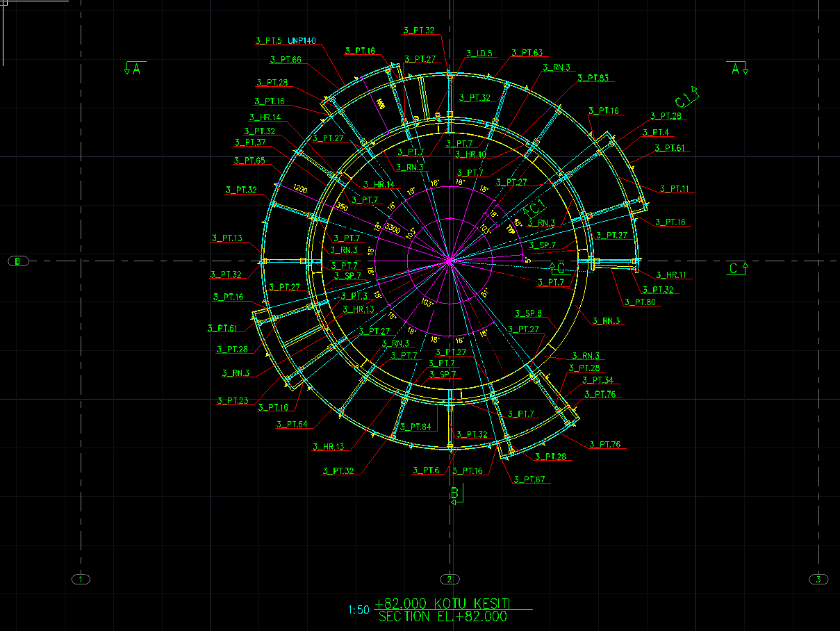Click the 3_PT.23 label
The height and width of the screenshot is (631, 840).
[232, 400]
